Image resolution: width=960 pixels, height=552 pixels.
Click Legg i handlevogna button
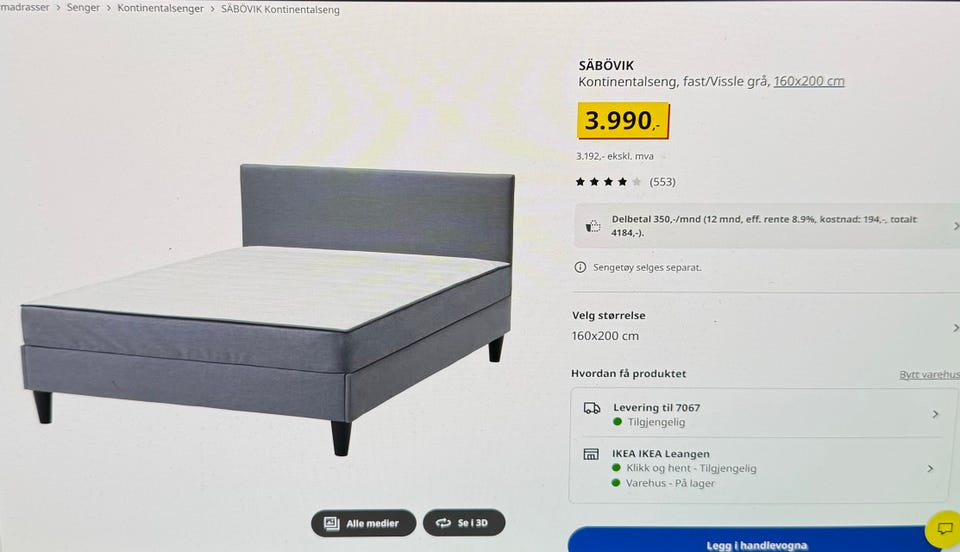click(756, 541)
